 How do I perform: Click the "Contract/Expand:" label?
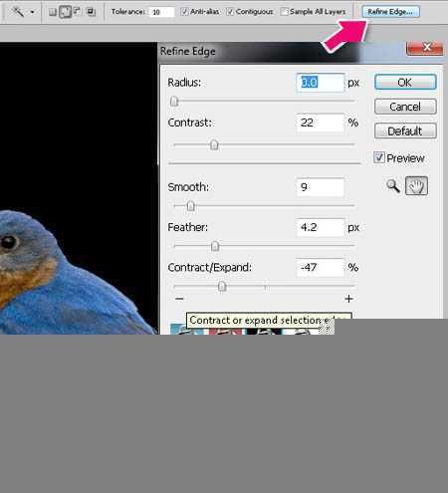pos(209,268)
